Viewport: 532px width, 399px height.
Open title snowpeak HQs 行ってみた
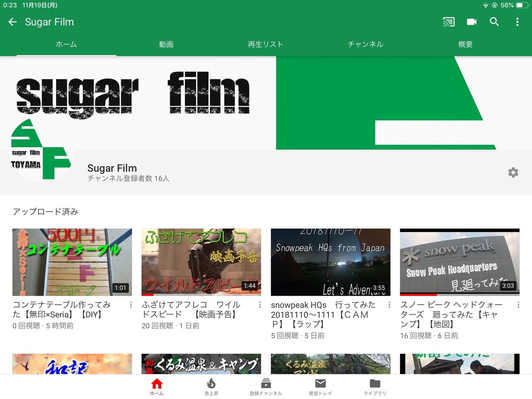pyautogui.click(x=323, y=314)
